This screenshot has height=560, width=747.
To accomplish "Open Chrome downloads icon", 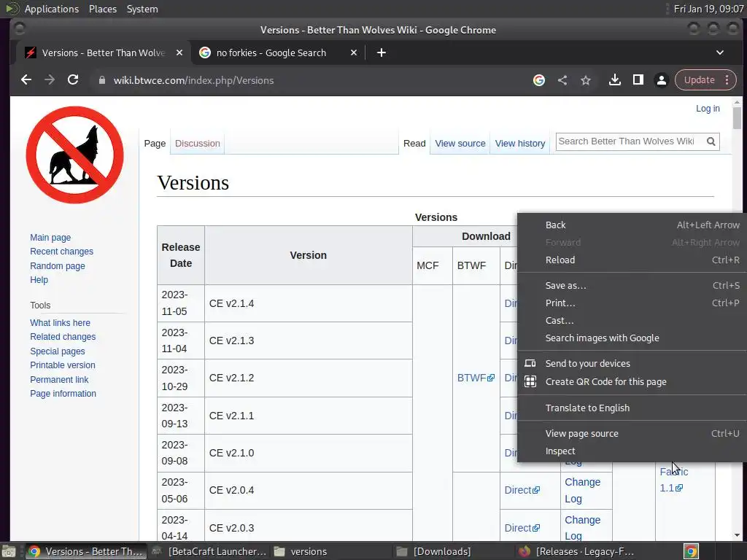I will (x=614, y=80).
